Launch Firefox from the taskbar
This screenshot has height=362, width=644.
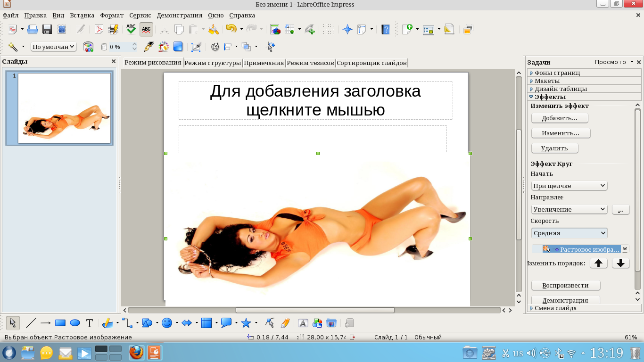click(136, 353)
